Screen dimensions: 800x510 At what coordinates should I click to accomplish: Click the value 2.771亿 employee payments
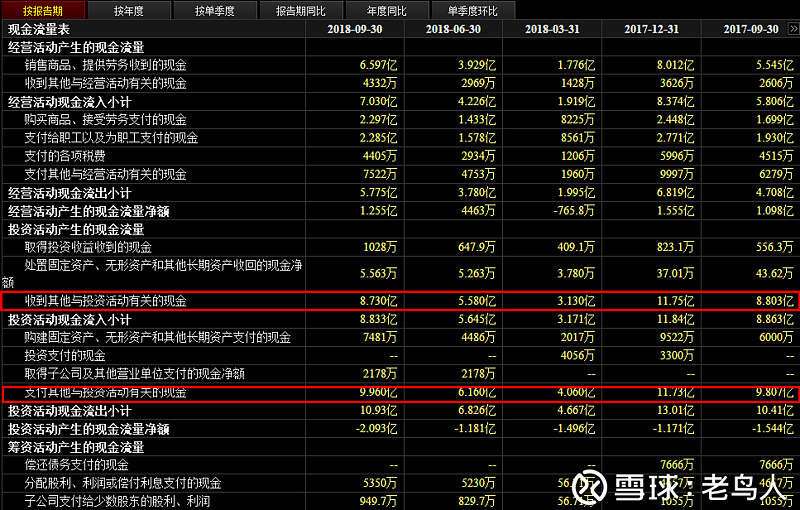(x=676, y=138)
